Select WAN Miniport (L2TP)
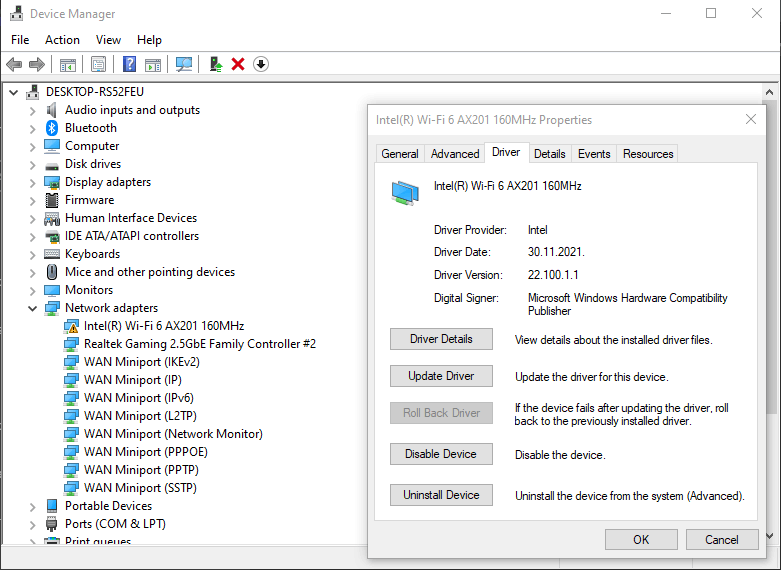781x570 pixels. point(140,416)
